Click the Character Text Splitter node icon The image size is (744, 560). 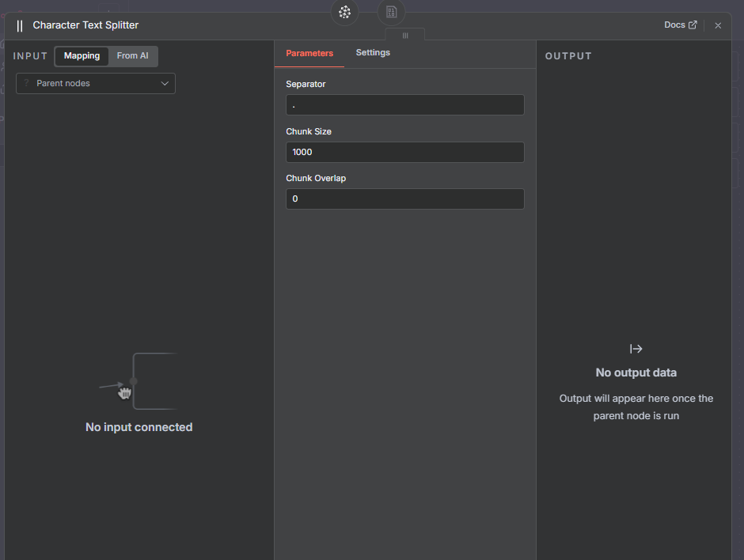pyautogui.click(x=20, y=25)
